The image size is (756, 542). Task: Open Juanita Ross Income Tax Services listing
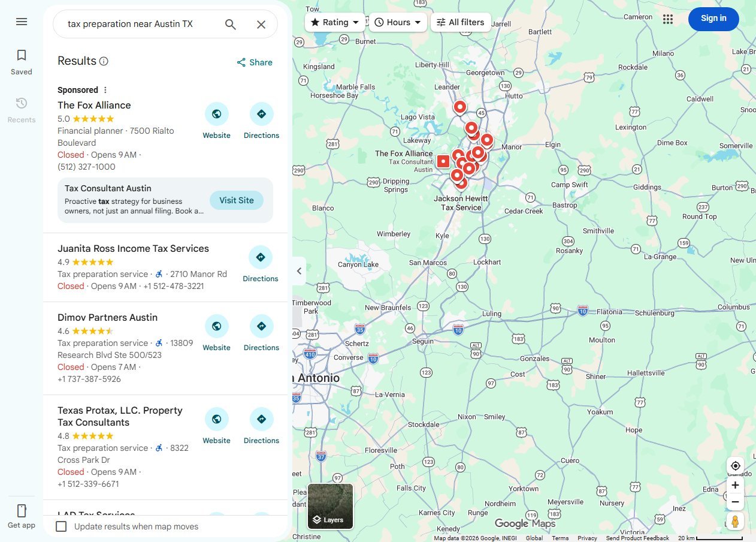[x=133, y=248]
